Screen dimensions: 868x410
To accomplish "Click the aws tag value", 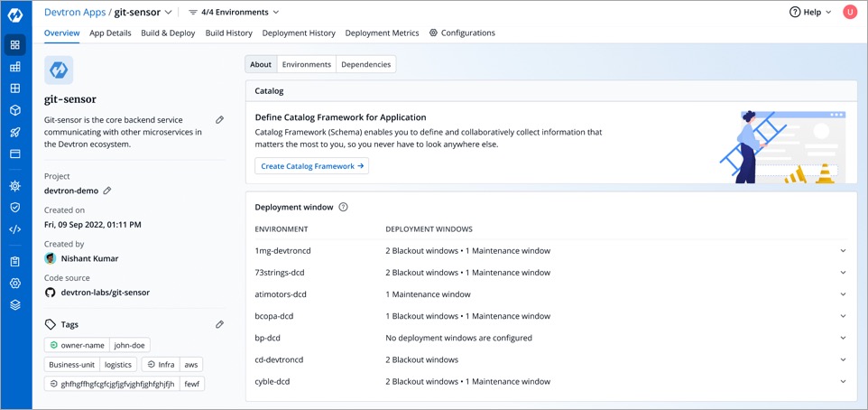I will click(191, 365).
